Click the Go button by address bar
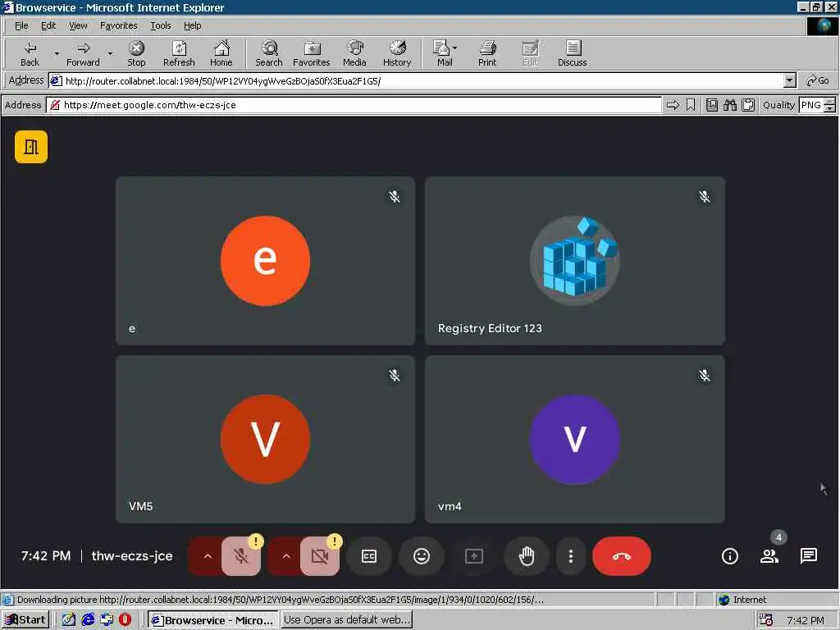The image size is (840, 630). point(818,81)
